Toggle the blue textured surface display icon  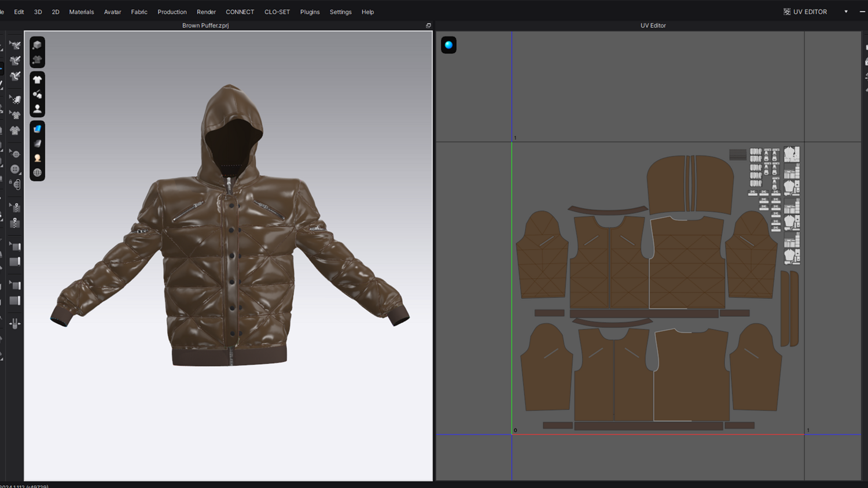pos(38,129)
